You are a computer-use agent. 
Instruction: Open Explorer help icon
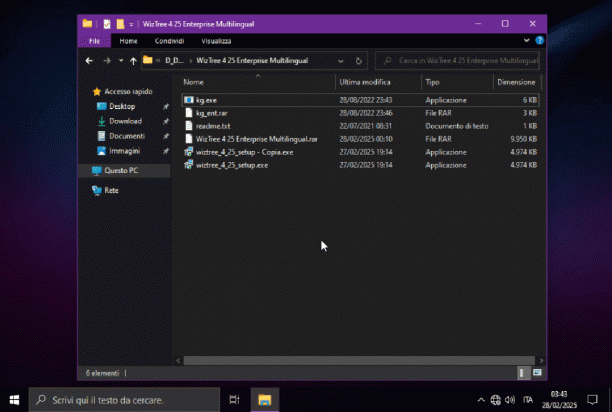click(539, 40)
